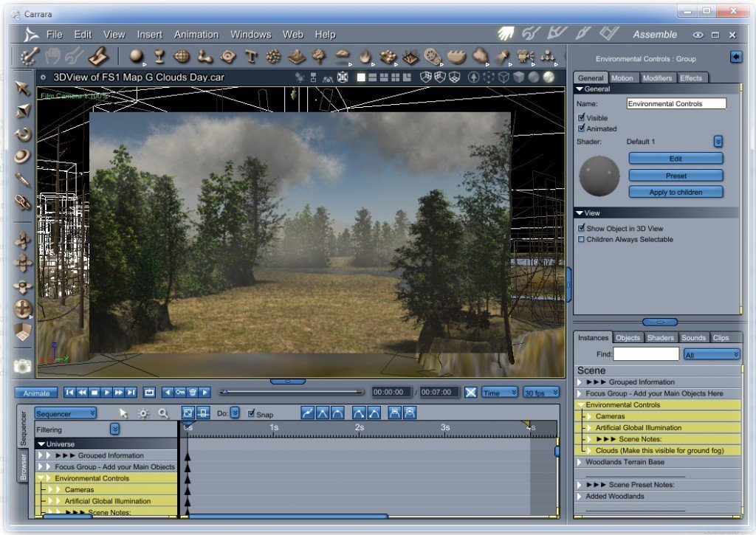Viewport: 756px width, 535px height.
Task: Open the Time display mode dropdown
Action: click(500, 393)
